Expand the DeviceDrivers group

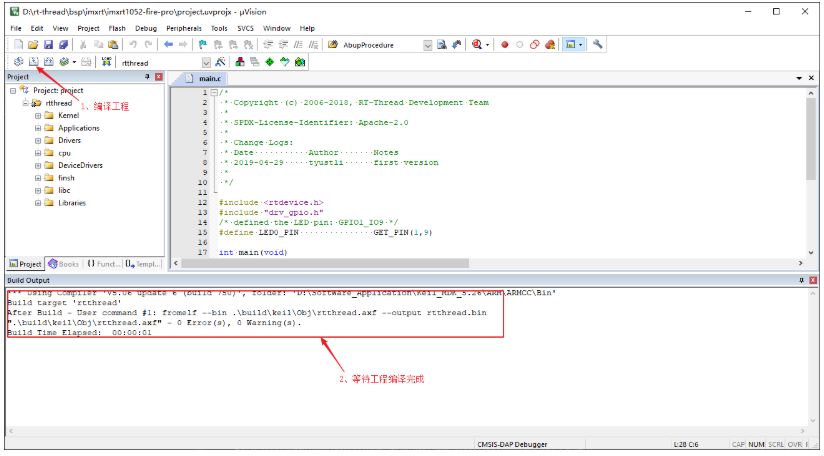pos(38,165)
